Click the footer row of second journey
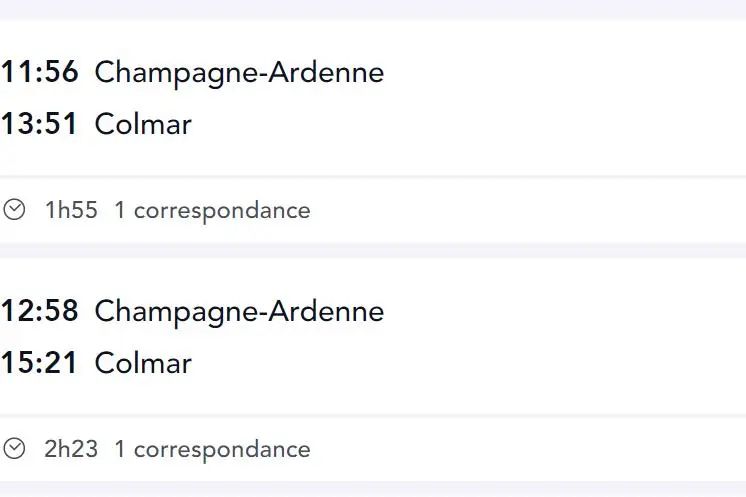 [373, 449]
